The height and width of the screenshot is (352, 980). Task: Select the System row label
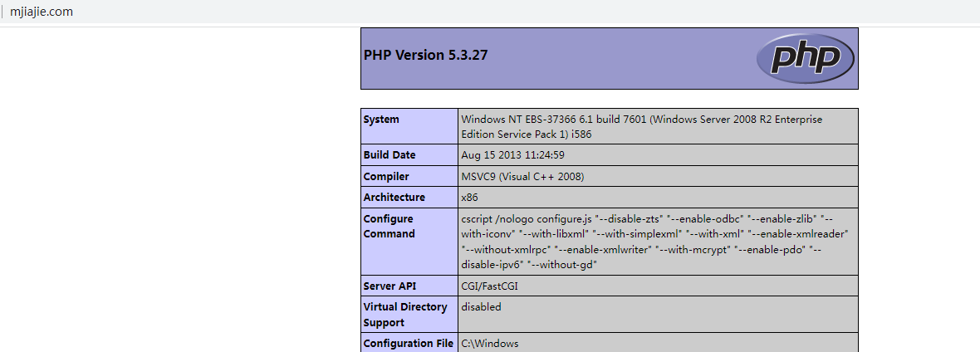[381, 120]
